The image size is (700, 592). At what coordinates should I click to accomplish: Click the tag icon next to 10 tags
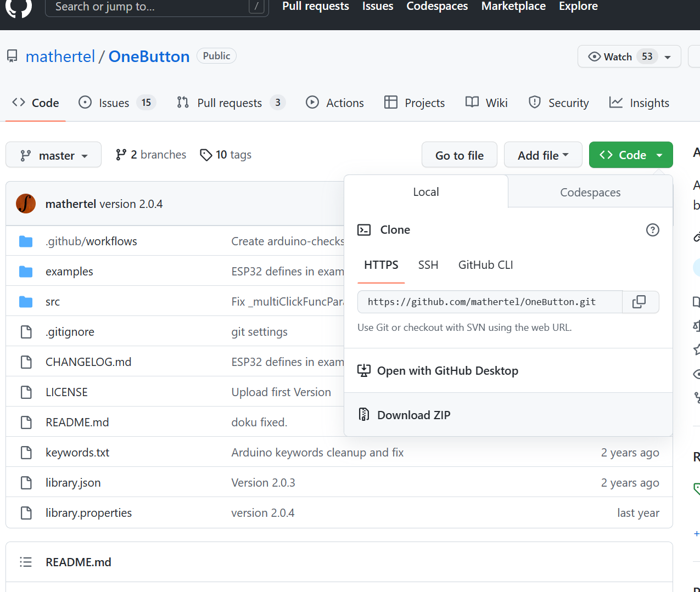click(206, 155)
